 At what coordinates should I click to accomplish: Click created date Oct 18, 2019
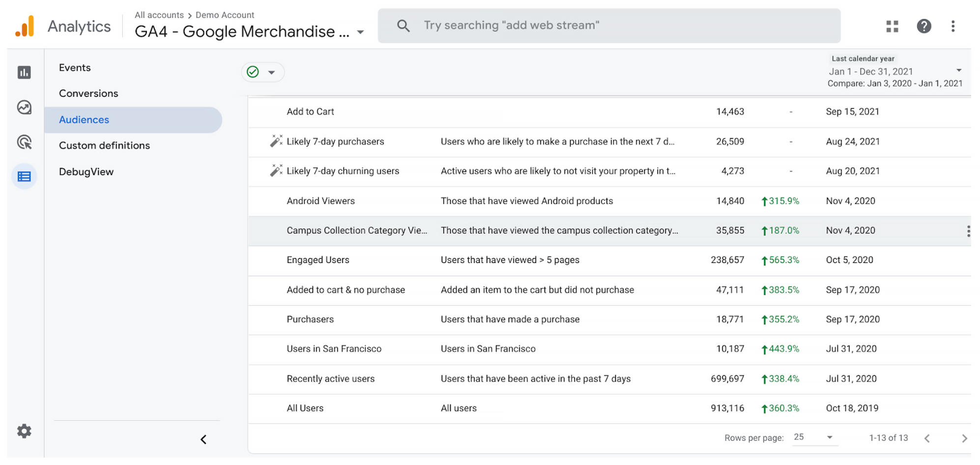852,408
